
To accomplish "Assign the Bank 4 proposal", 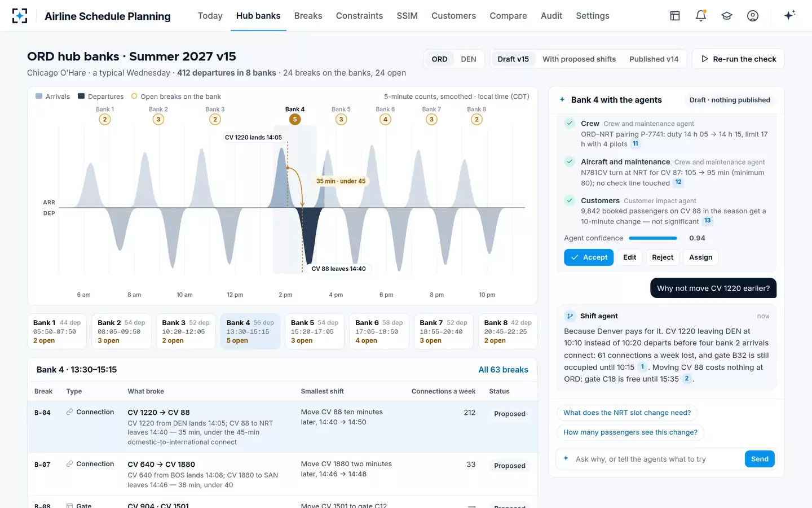I will [700, 257].
